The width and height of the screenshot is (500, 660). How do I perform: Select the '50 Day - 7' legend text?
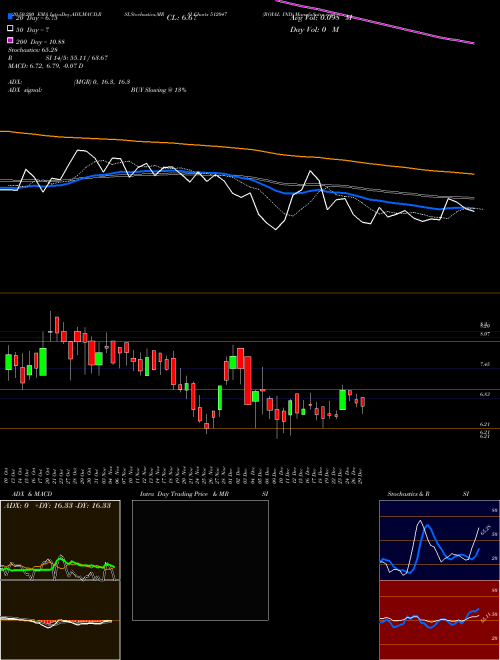32,29
